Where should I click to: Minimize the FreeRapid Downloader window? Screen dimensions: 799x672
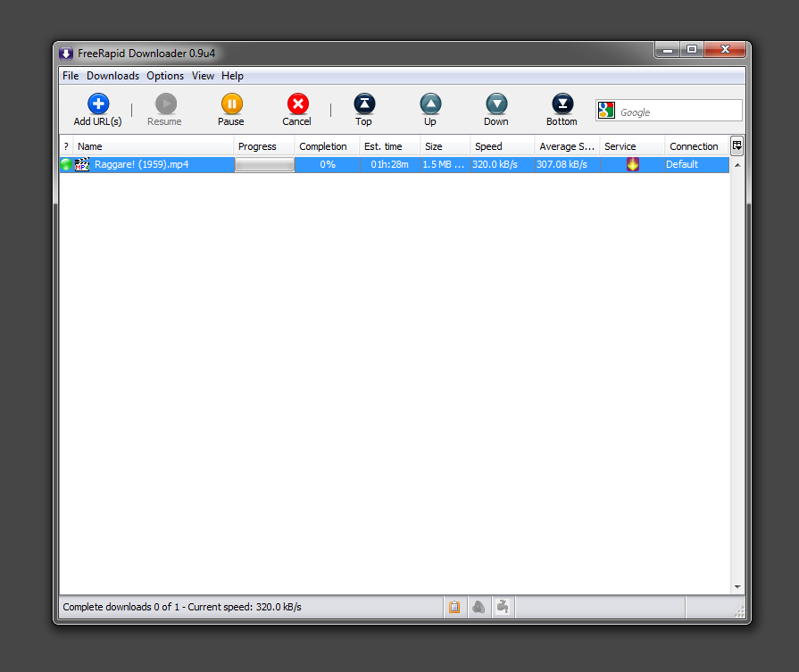[x=668, y=50]
